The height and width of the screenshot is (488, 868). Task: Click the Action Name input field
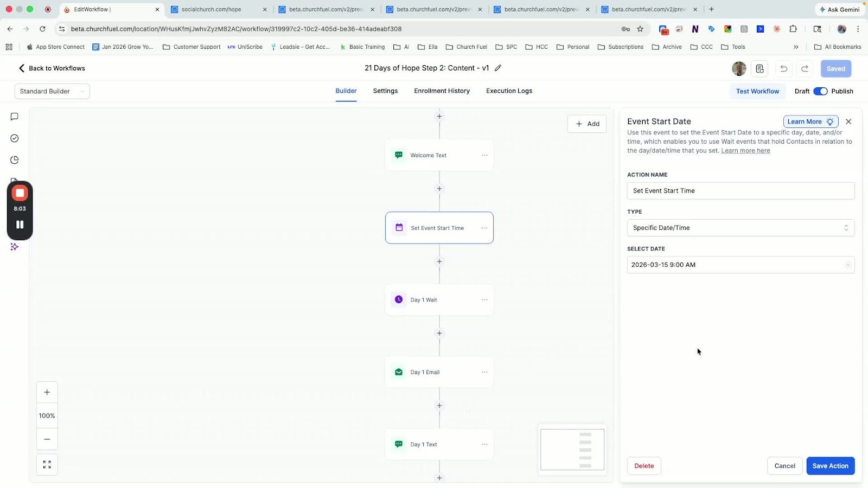click(x=741, y=191)
